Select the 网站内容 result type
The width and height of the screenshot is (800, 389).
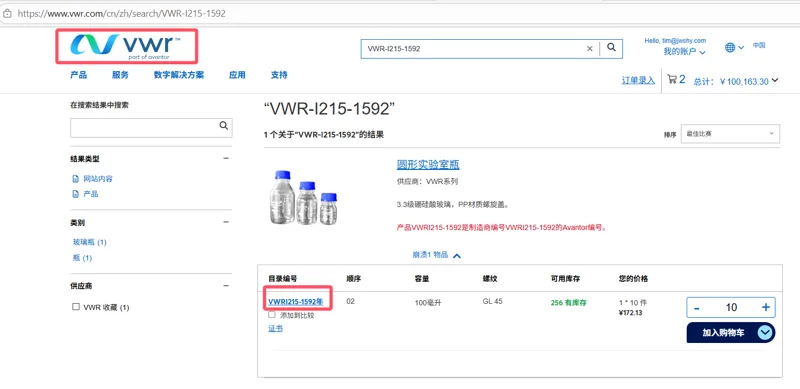pyautogui.click(x=98, y=179)
